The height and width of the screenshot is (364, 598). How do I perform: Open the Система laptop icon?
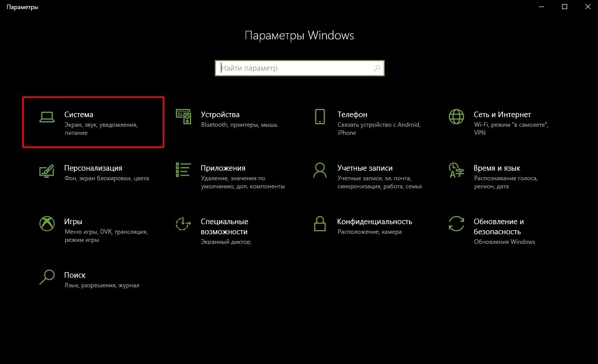tap(47, 117)
